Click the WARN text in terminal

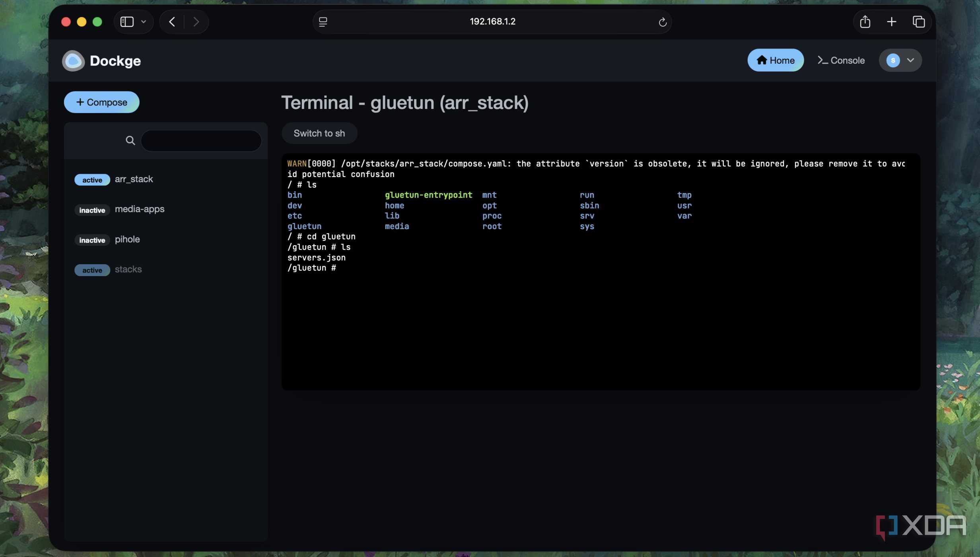click(297, 164)
